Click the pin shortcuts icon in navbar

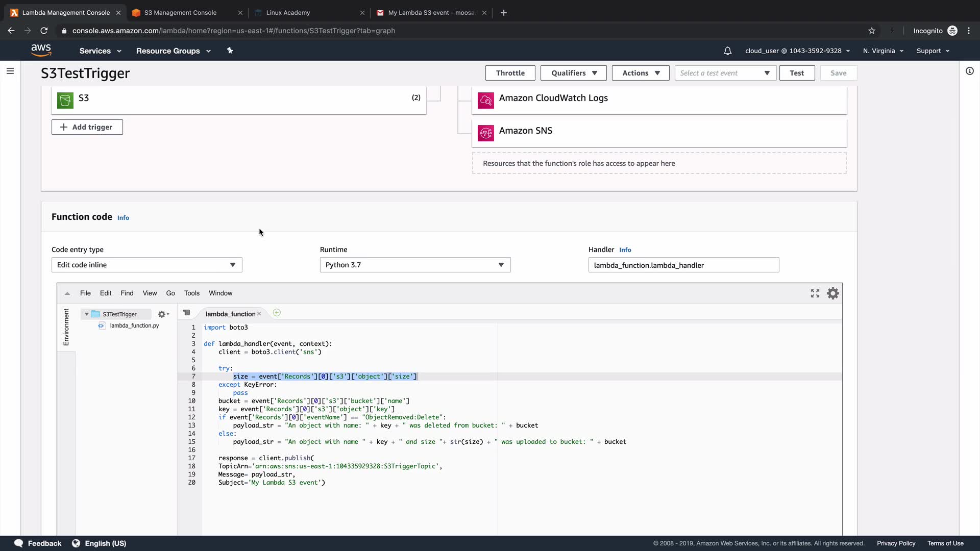pos(230,51)
